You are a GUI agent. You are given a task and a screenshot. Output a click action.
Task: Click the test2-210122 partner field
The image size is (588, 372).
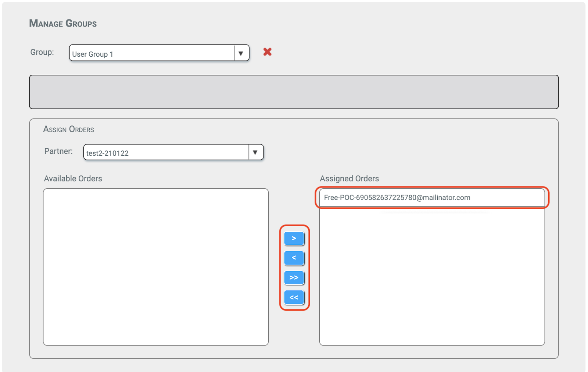173,152
